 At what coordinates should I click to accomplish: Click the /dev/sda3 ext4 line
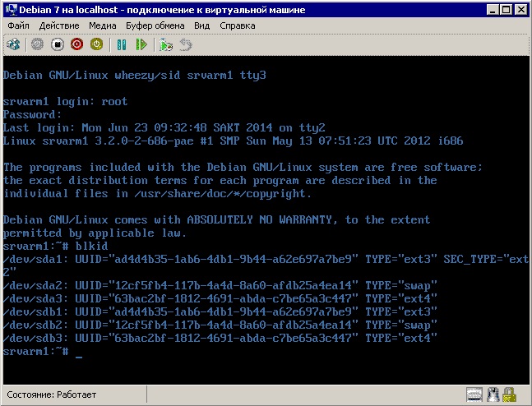click(220, 299)
